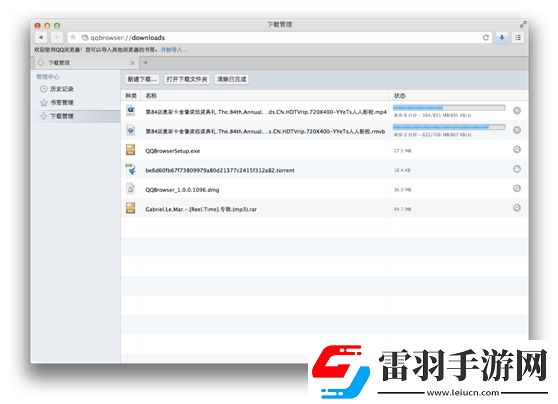
Task: Open 历史记录 in the sidebar
Action: (x=62, y=89)
